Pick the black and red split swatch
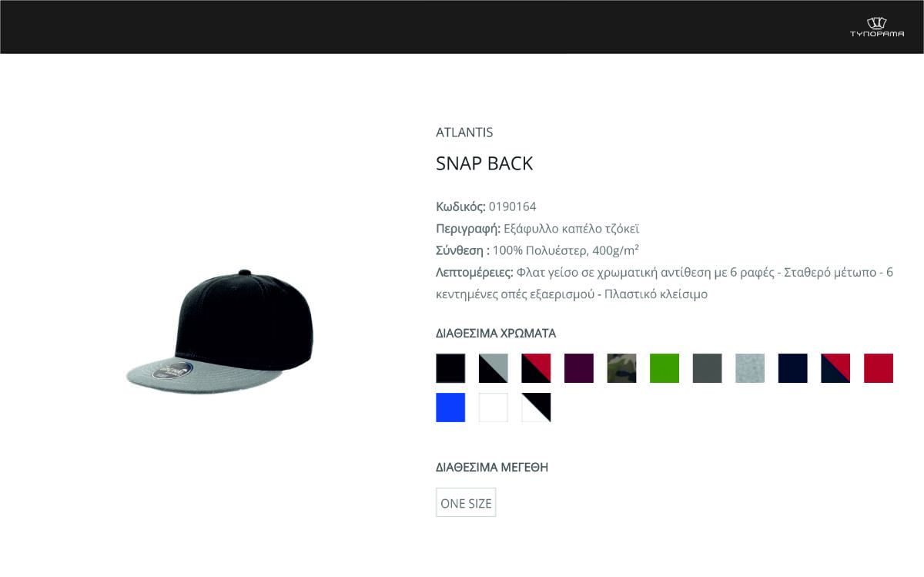924x577 pixels. pyautogui.click(x=536, y=368)
